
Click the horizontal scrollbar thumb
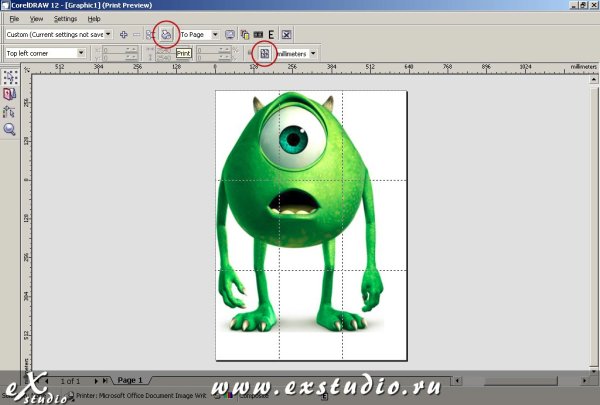click(x=520, y=381)
